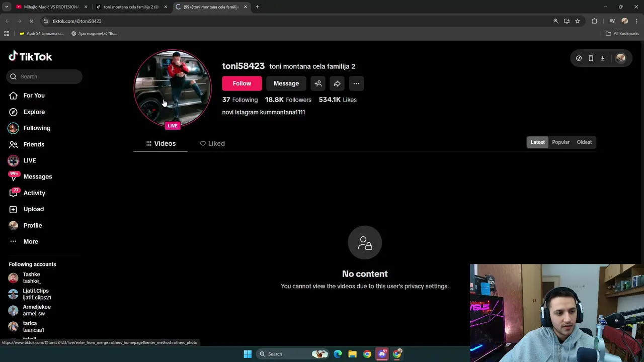Open the For You feed
Screen dimensions: 644x362
[27, 96]
